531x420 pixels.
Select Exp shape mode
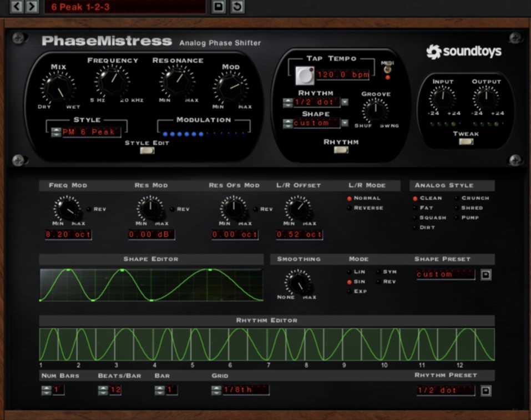point(349,291)
